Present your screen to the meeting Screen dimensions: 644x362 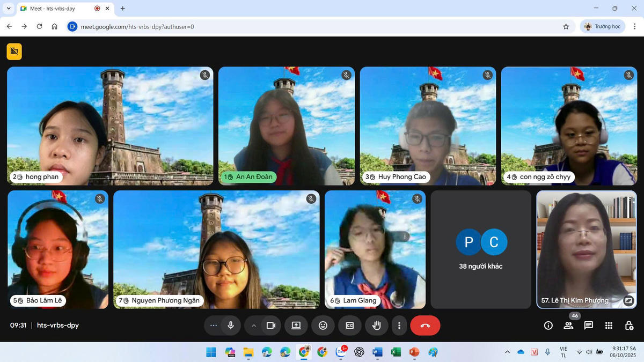point(296,326)
